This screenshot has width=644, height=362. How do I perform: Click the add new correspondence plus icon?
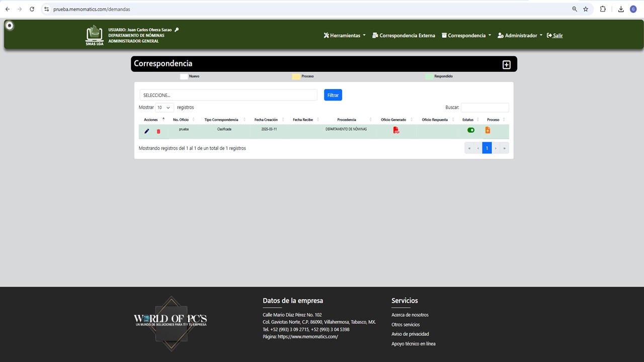pyautogui.click(x=506, y=64)
